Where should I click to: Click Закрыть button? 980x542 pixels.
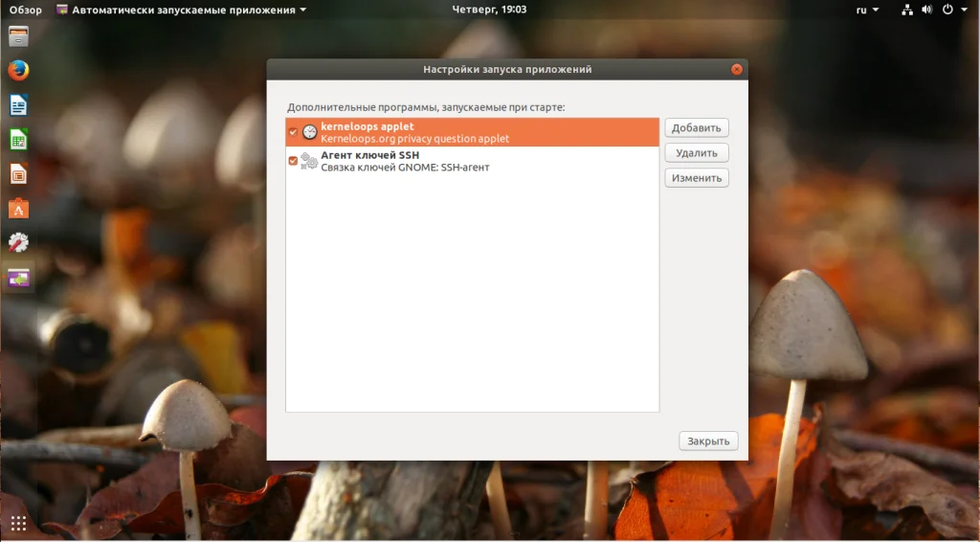(x=708, y=440)
